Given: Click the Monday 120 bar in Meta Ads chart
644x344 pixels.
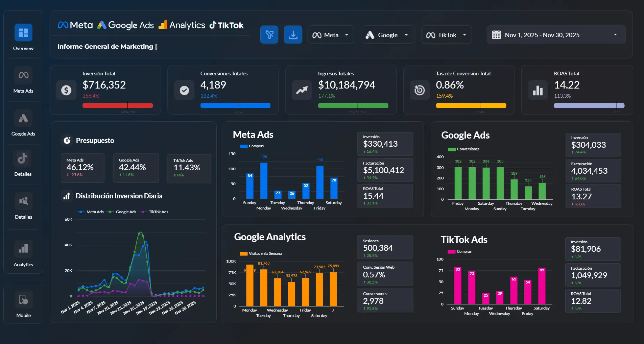Looking at the screenshot, I should pos(264,180).
